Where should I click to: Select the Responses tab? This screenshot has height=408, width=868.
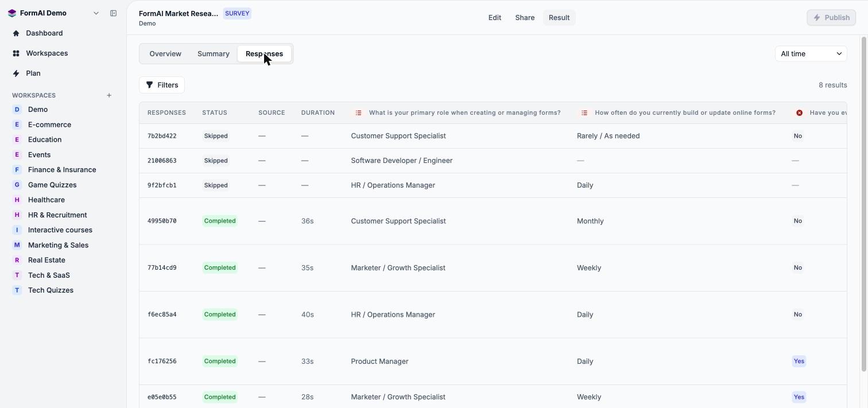coord(264,54)
